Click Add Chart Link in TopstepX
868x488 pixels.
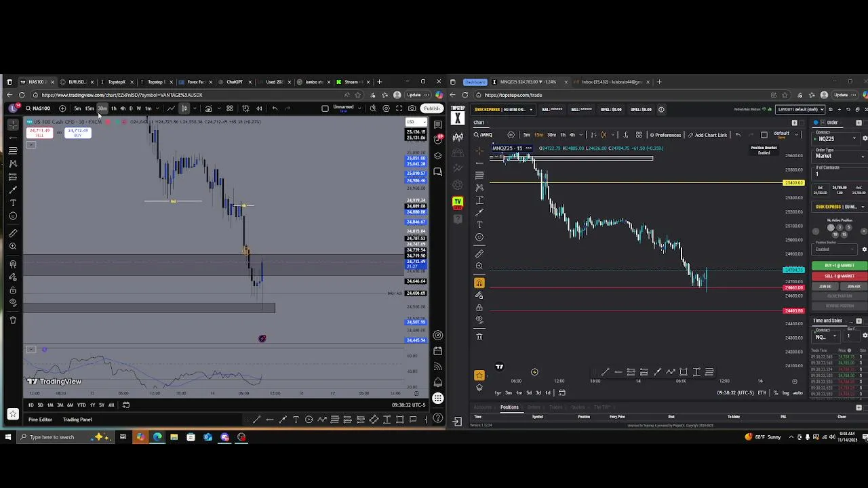pyautogui.click(x=707, y=135)
